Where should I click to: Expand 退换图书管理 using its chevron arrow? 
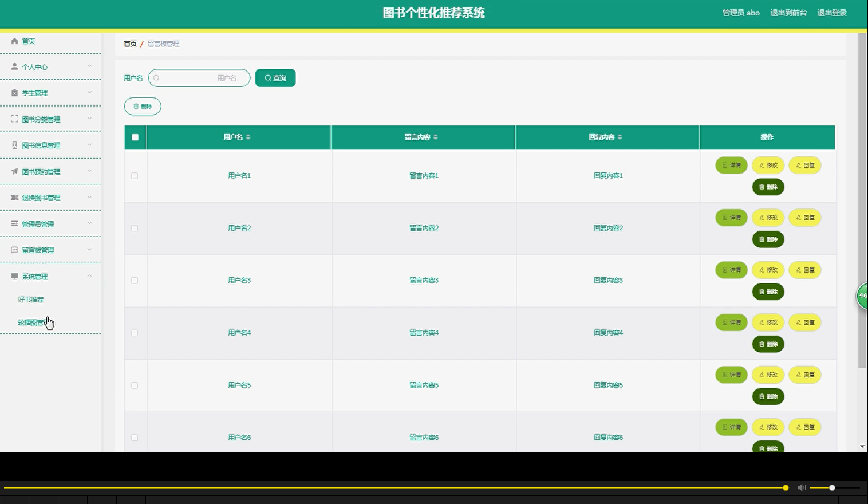89,197
